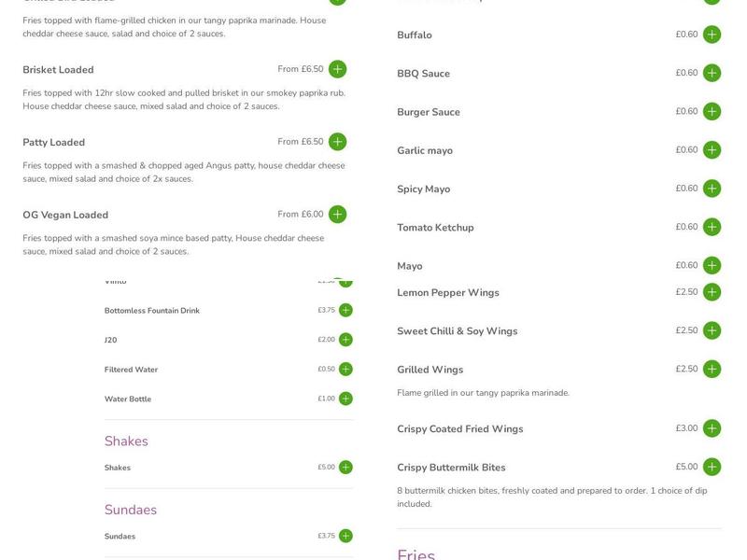747x560 pixels.
Task: Add Patty Loaded with its plus icon
Action: coord(339,141)
